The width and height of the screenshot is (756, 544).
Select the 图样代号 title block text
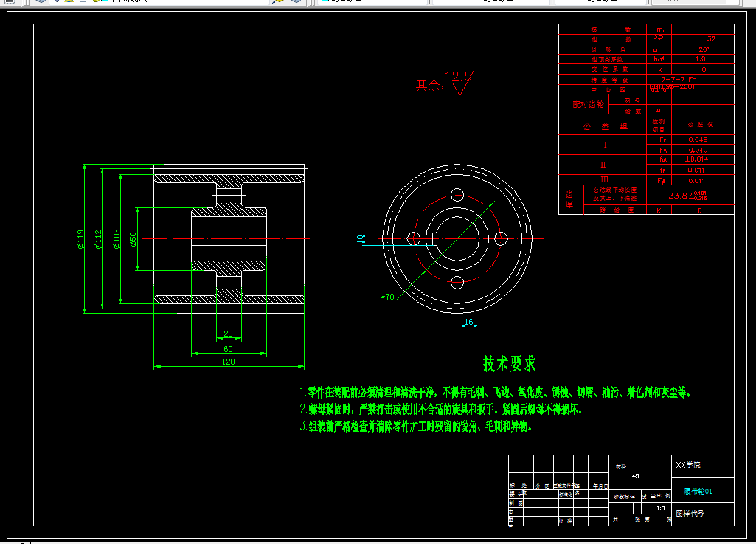coord(690,513)
